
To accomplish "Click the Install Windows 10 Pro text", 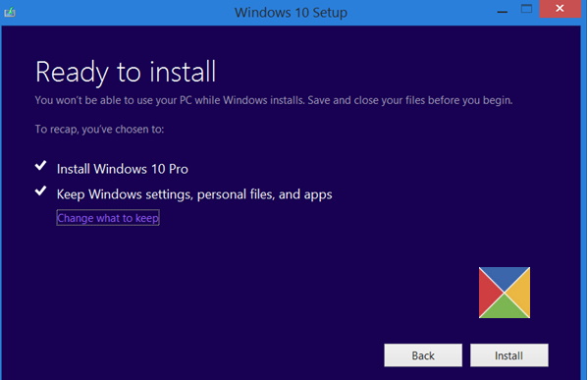I will click(123, 169).
